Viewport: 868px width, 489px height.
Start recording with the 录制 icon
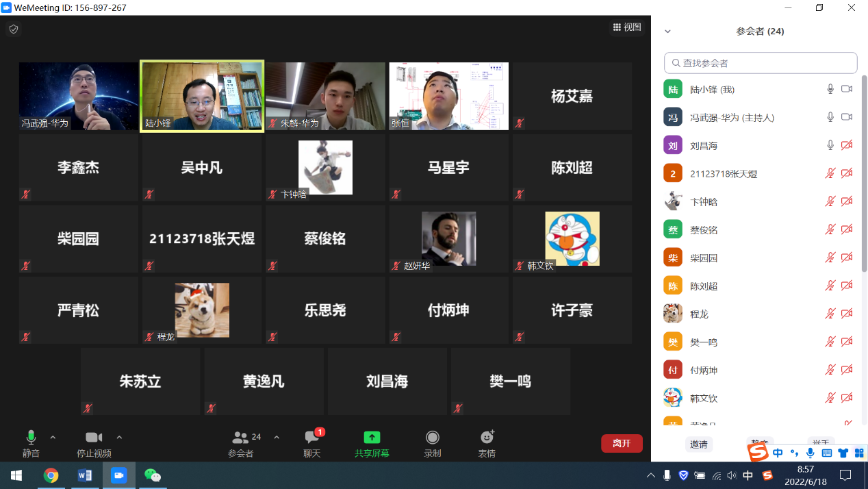pos(432,438)
